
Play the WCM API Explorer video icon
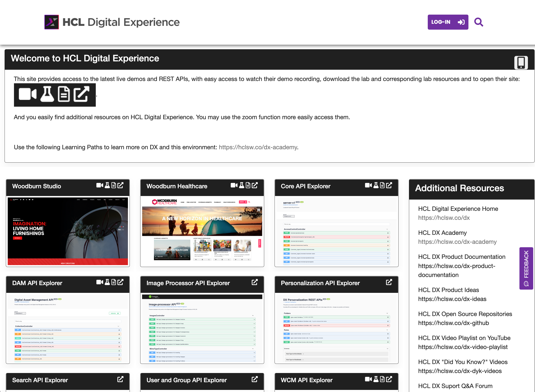pos(368,379)
